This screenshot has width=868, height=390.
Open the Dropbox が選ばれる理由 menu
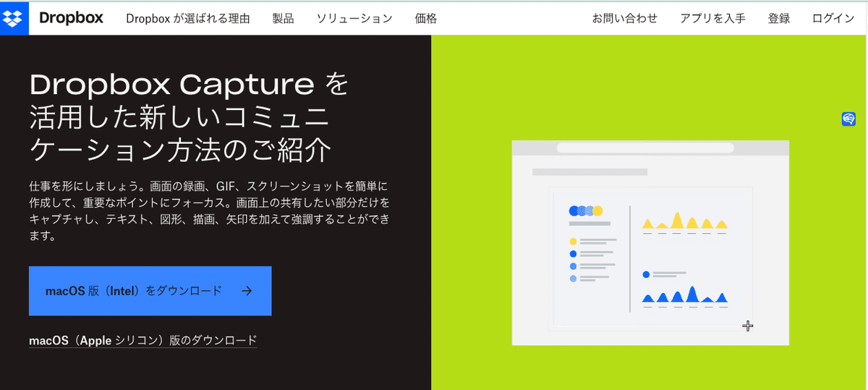tap(187, 19)
